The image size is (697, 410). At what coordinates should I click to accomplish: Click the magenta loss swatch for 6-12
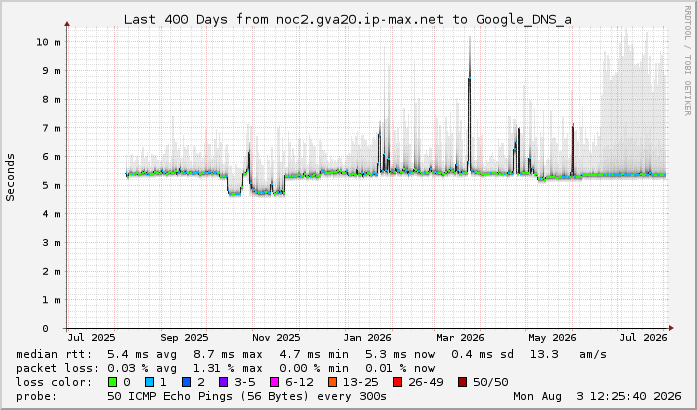click(x=274, y=382)
